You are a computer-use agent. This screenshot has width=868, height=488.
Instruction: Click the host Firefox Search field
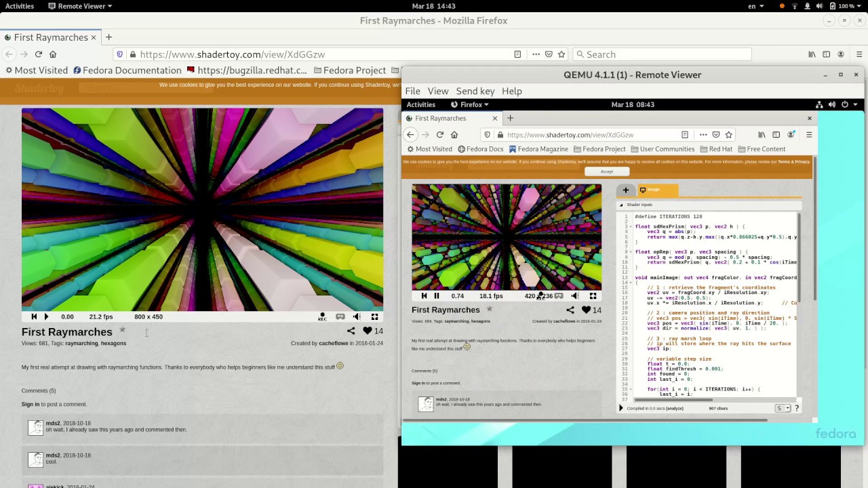[662, 54]
